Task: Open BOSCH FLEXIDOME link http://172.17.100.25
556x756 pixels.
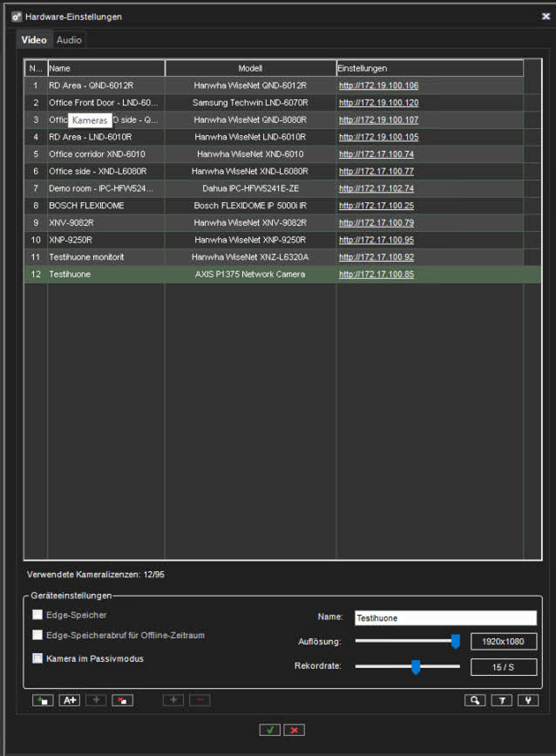Action: tap(376, 206)
